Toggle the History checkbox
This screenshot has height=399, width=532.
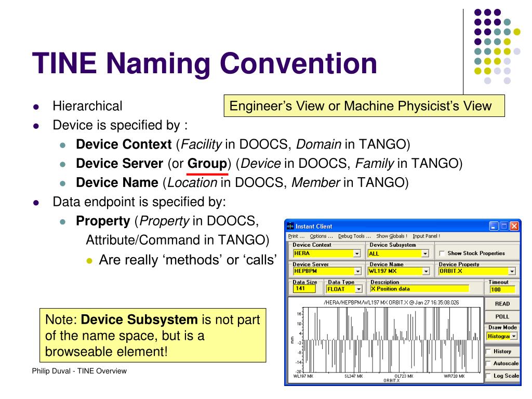point(488,352)
